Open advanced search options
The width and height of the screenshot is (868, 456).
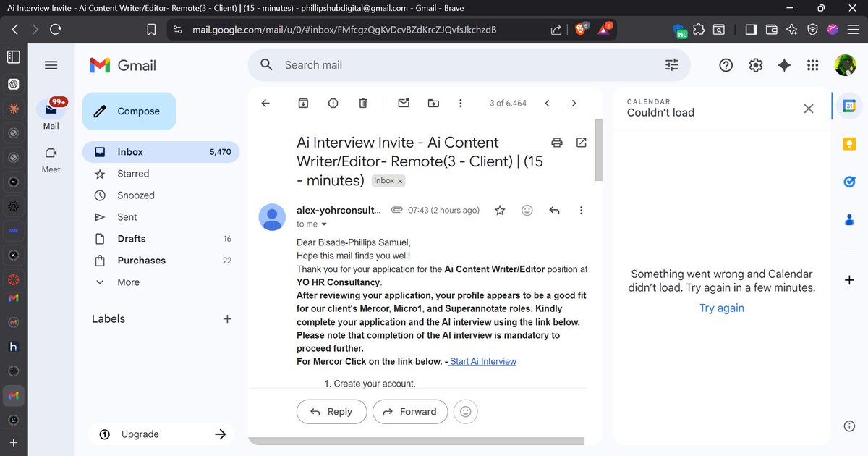coord(671,64)
